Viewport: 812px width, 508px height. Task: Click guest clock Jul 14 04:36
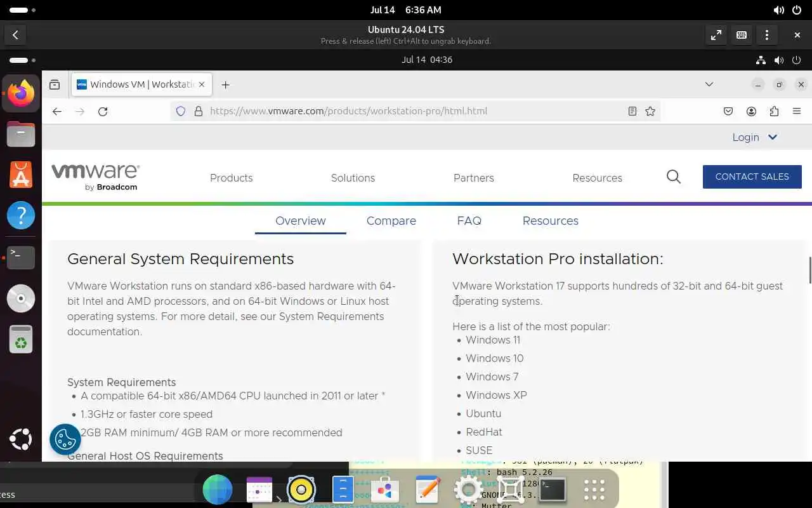click(x=426, y=60)
